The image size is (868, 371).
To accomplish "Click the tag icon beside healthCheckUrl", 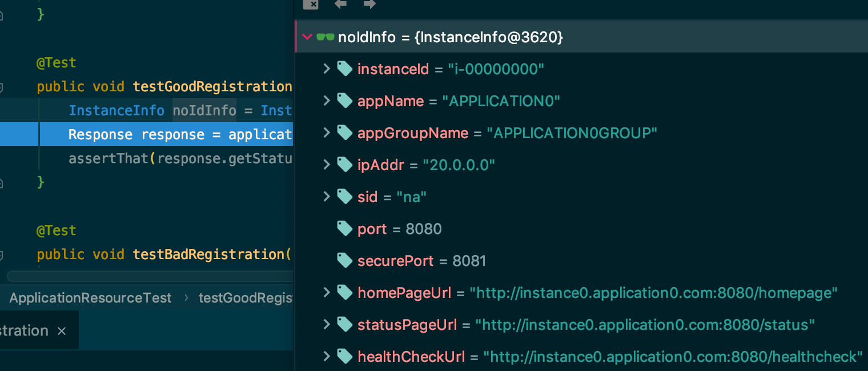I will coord(344,357).
